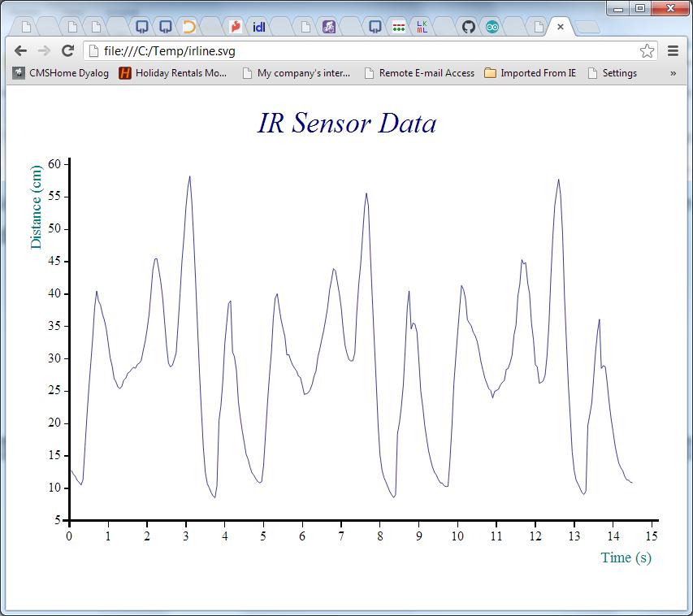The width and height of the screenshot is (693, 616).
Task: Open the "My company's inter..." bookmark
Action: pos(296,73)
